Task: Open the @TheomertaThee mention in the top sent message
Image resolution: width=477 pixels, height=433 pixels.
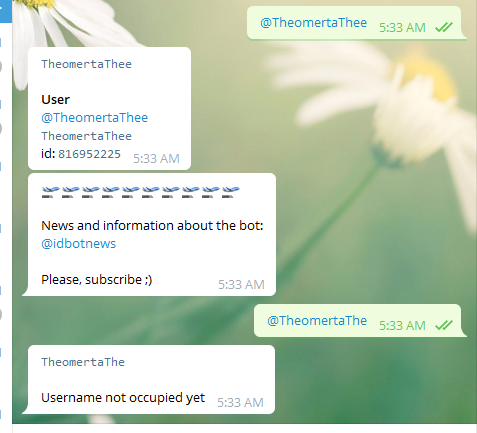Action: coord(313,23)
